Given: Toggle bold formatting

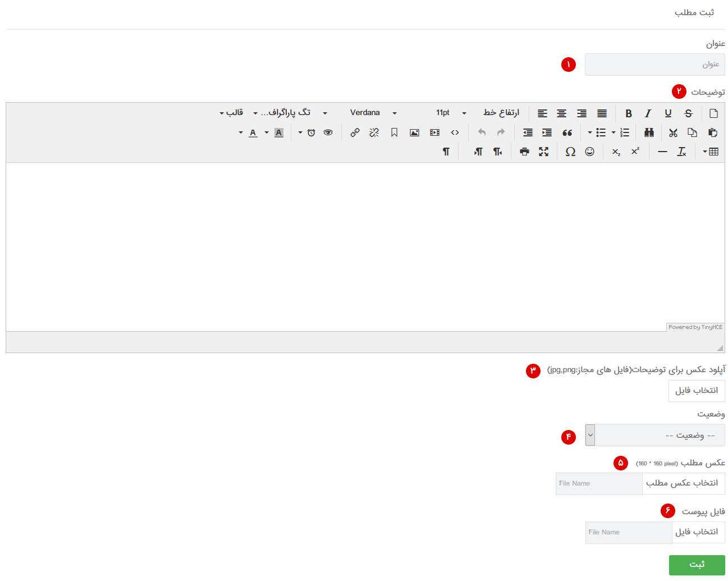Looking at the screenshot, I should click(x=629, y=113).
